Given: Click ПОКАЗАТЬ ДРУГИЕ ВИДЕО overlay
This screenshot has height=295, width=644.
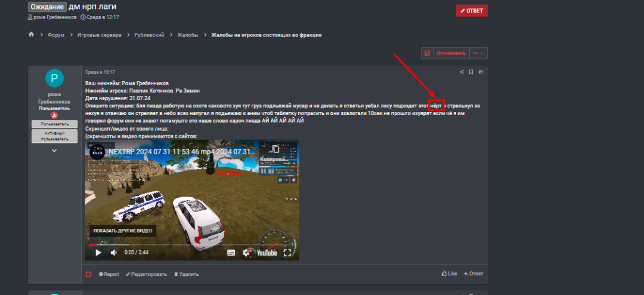Looking at the screenshot, I should click(x=123, y=231).
